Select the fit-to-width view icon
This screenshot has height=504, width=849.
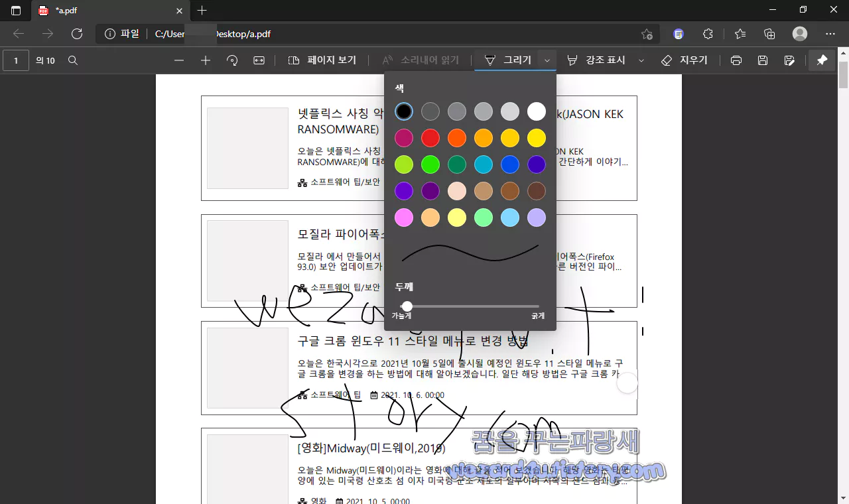click(x=258, y=60)
